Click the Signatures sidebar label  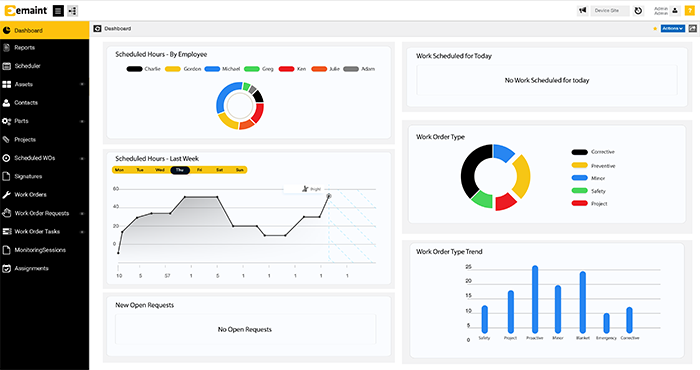click(x=28, y=176)
